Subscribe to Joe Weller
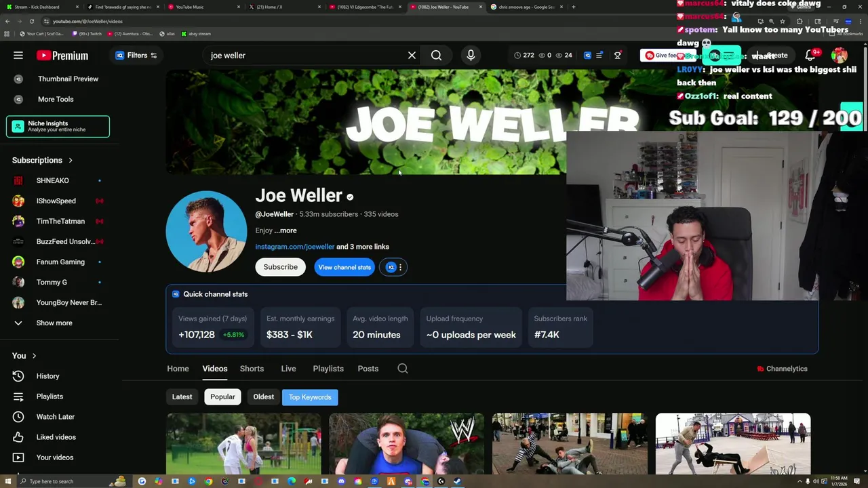 (x=280, y=267)
